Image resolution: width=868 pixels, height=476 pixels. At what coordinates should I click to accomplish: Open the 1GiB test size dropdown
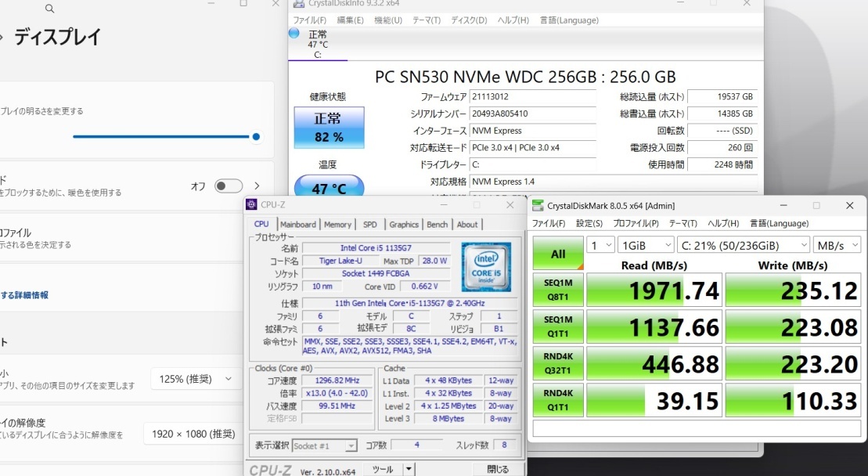pyautogui.click(x=645, y=245)
